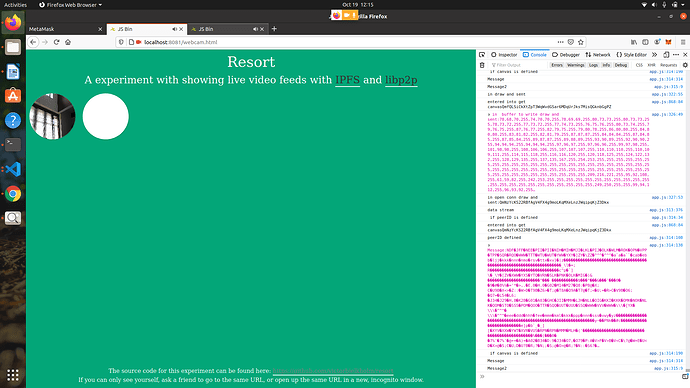Reload the current page
This screenshot has width=690, height=388.
(56, 42)
